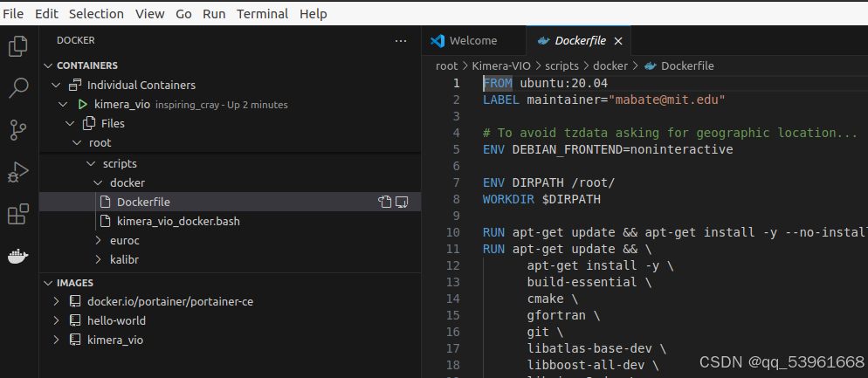Open the File menu
Screen dimensions: 868x378
pyautogui.click(x=13, y=14)
